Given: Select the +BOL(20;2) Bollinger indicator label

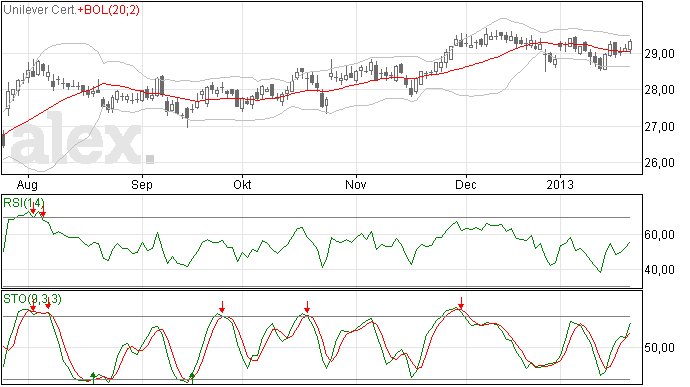Looking at the screenshot, I should click(109, 10).
